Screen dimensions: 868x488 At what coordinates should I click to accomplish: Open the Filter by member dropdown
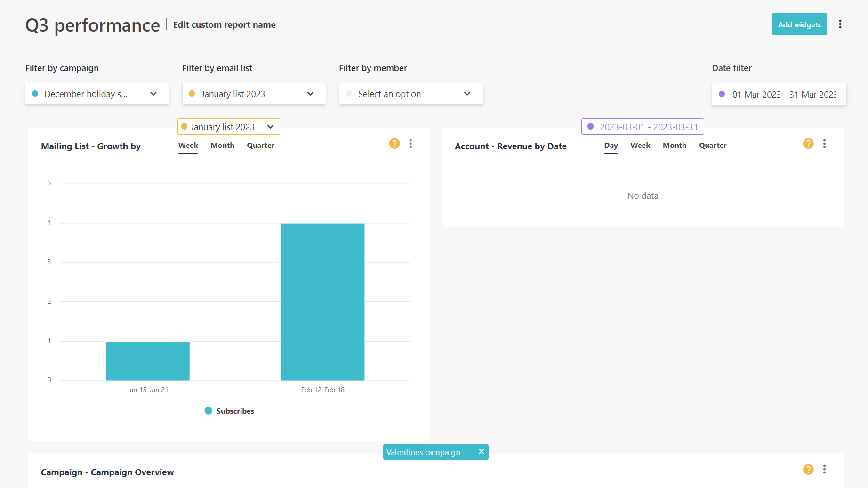click(410, 93)
